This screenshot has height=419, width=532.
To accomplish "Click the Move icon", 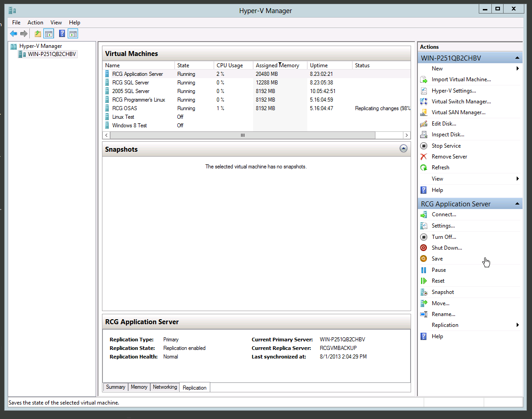I will (x=424, y=303).
